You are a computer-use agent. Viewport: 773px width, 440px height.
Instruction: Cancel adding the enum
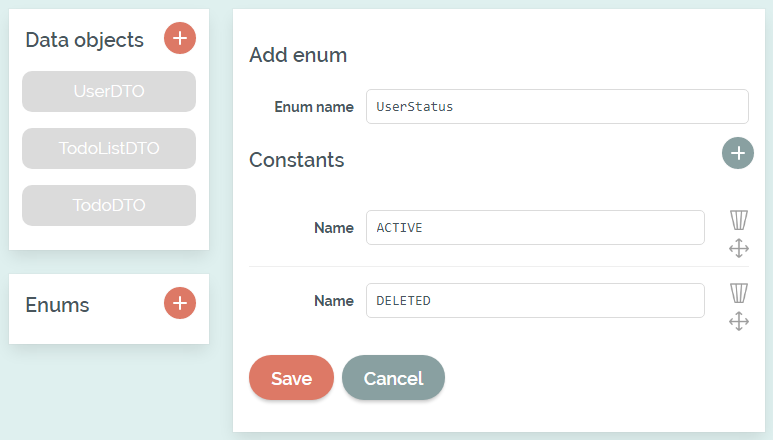pyautogui.click(x=393, y=378)
